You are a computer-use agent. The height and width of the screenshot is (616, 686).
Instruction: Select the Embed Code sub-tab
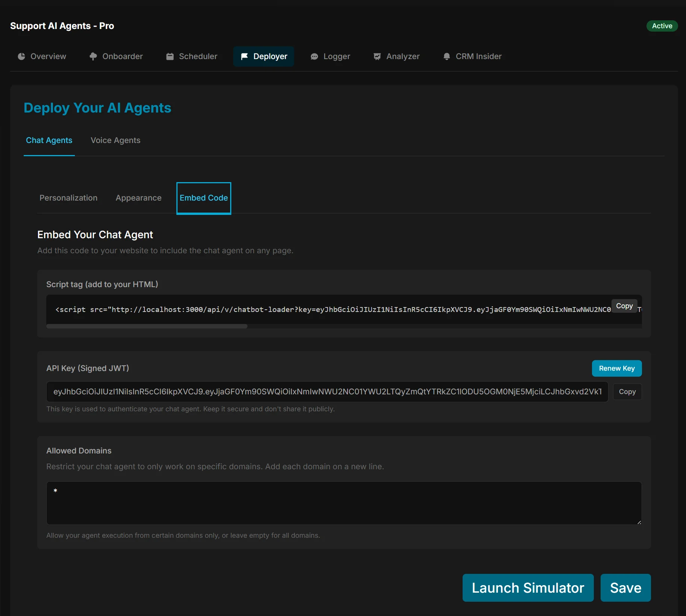pyautogui.click(x=203, y=198)
